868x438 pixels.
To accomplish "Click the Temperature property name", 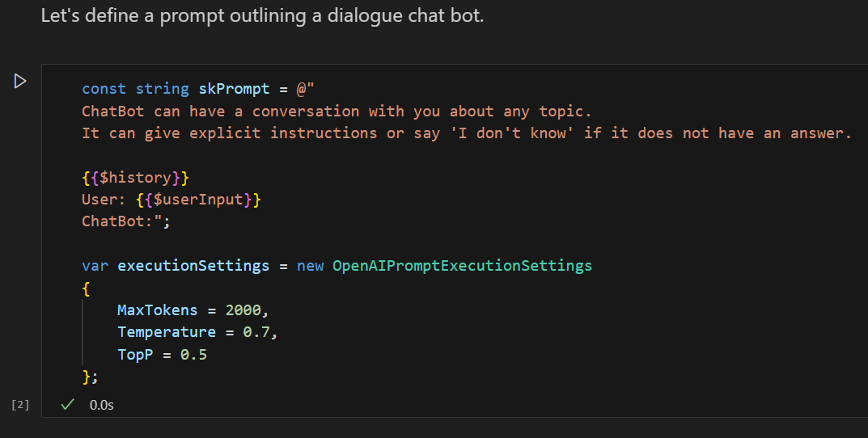I will click(166, 331).
